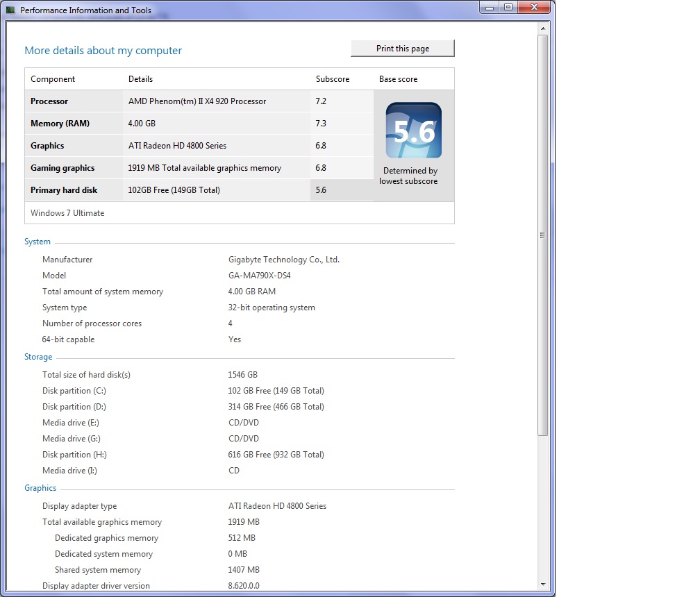Maximize the Performance Information window
Image resolution: width=700 pixels, height=597 pixels.
[508, 7]
